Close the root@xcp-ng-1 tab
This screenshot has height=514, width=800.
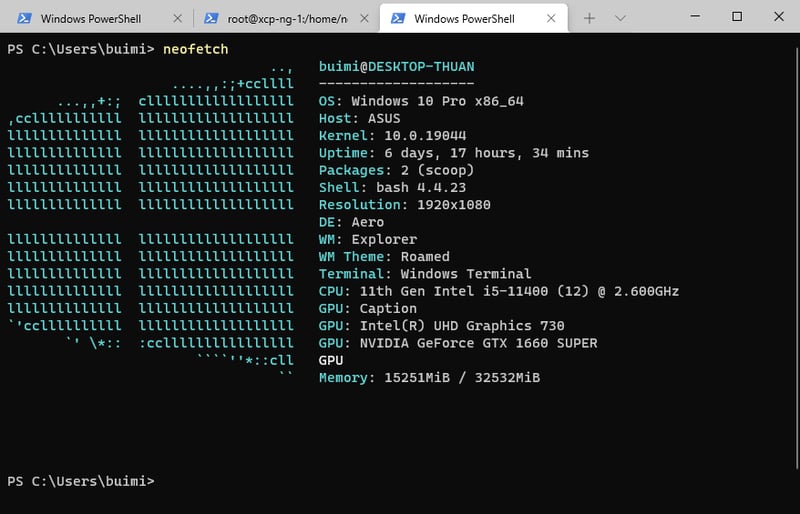pos(364,18)
